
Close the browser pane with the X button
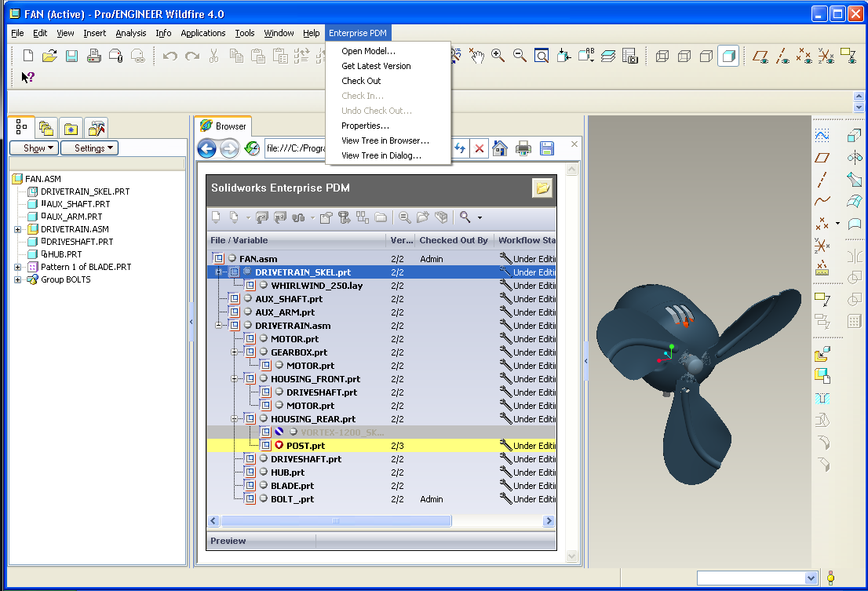pyautogui.click(x=574, y=144)
